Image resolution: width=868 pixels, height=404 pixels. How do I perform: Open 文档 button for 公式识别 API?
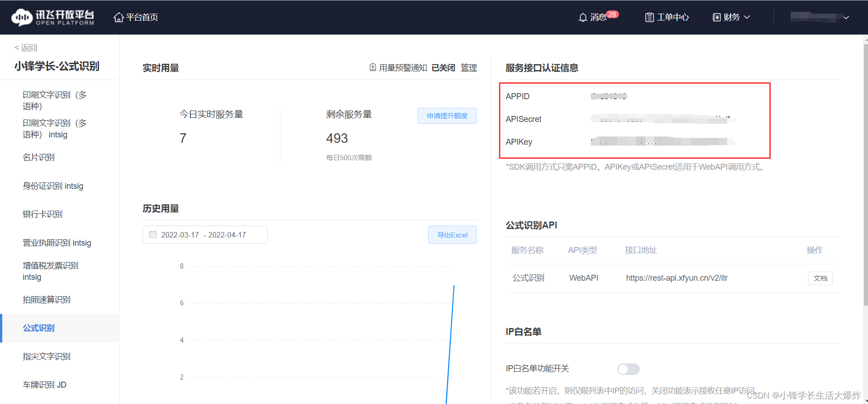(820, 278)
